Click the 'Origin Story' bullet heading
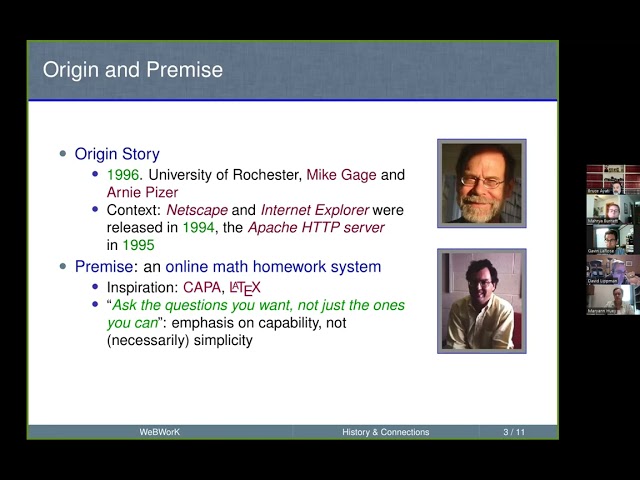This screenshot has height=480, width=640. pos(117,154)
